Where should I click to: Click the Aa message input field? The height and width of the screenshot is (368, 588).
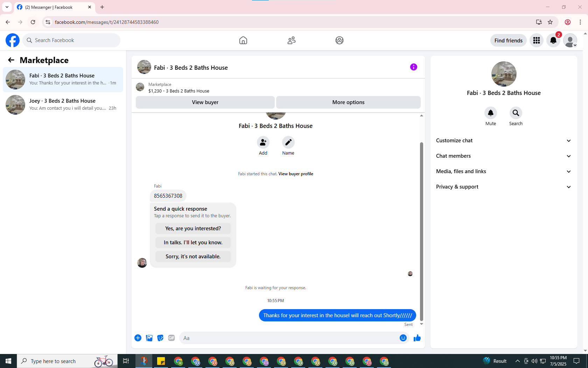pos(289,338)
